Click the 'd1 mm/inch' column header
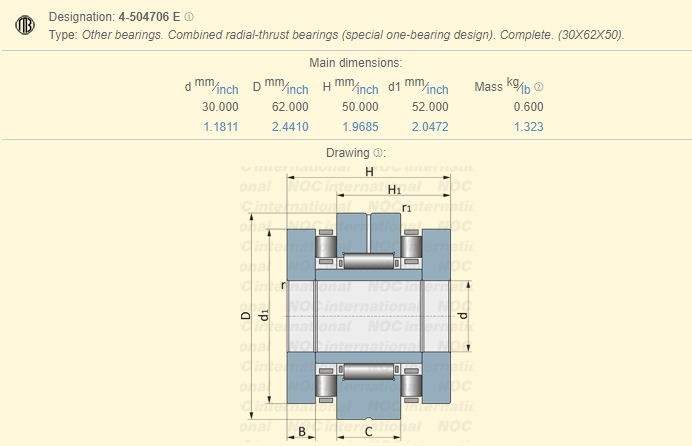 (418, 86)
